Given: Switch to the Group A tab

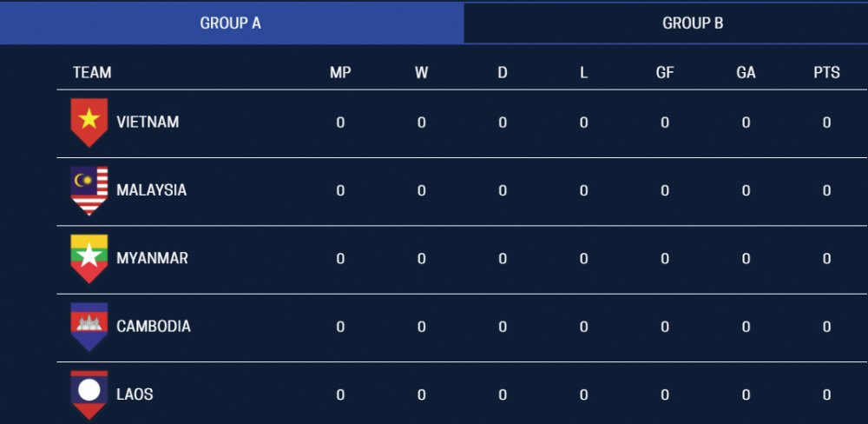Looking at the screenshot, I should 231,23.
